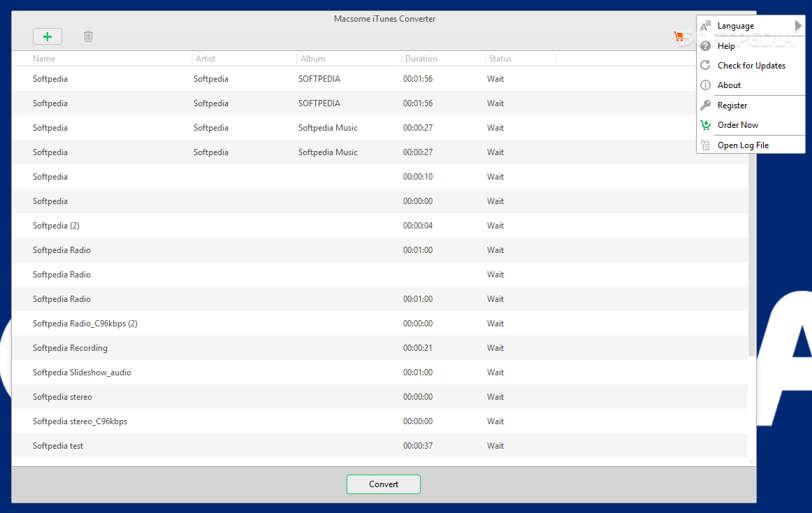Sort by the Status column header
The height and width of the screenshot is (513, 812).
[x=521, y=59]
